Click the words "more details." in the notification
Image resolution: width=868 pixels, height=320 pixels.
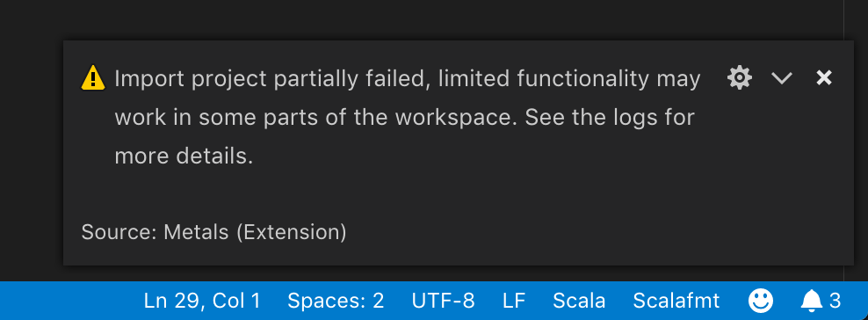click(x=184, y=156)
